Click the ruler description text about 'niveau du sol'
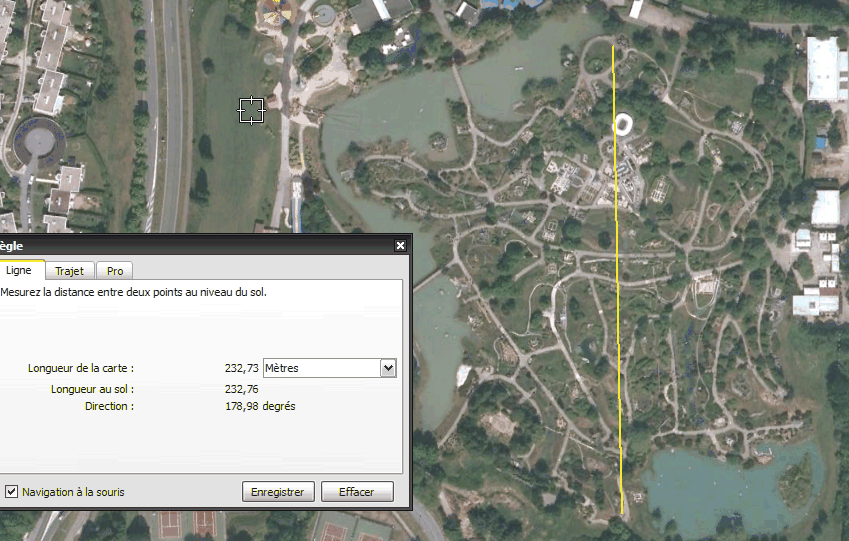 (x=133, y=292)
